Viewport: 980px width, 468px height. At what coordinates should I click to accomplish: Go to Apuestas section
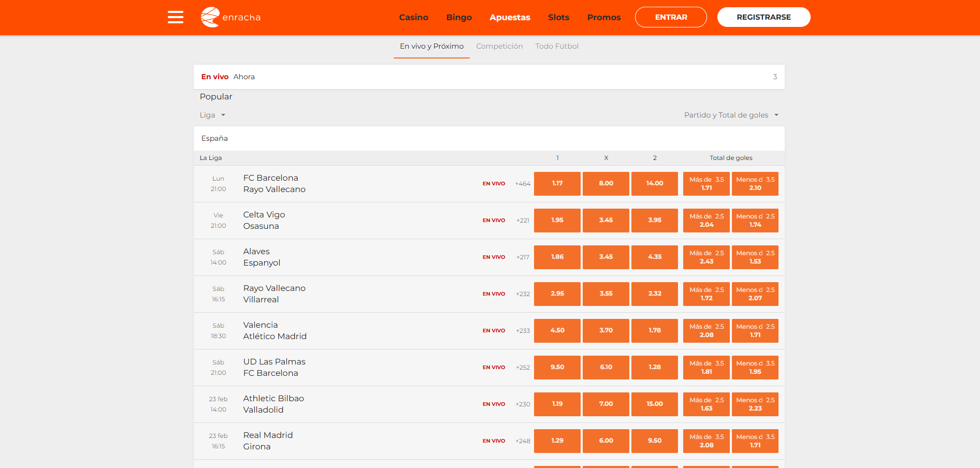[510, 17]
